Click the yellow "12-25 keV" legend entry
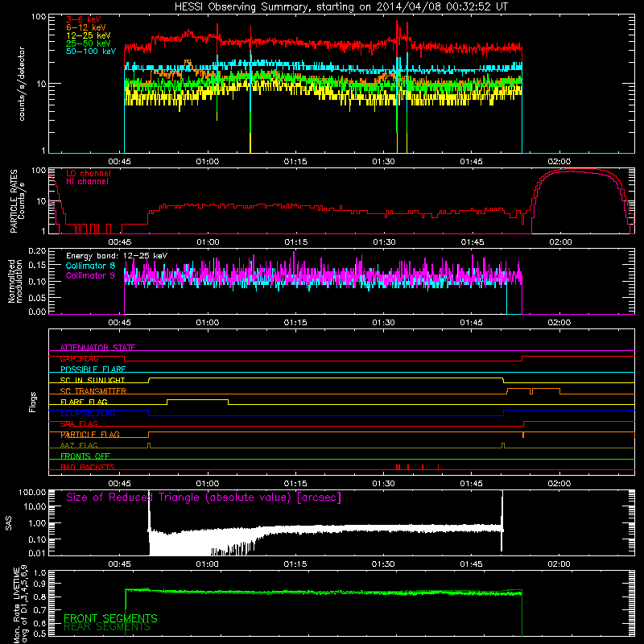 pyautogui.click(x=89, y=35)
